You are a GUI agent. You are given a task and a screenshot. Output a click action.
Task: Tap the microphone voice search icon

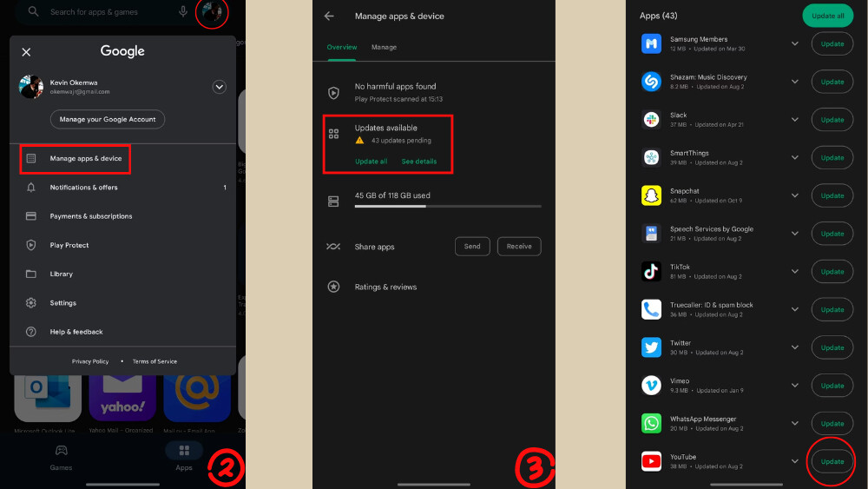click(x=183, y=11)
